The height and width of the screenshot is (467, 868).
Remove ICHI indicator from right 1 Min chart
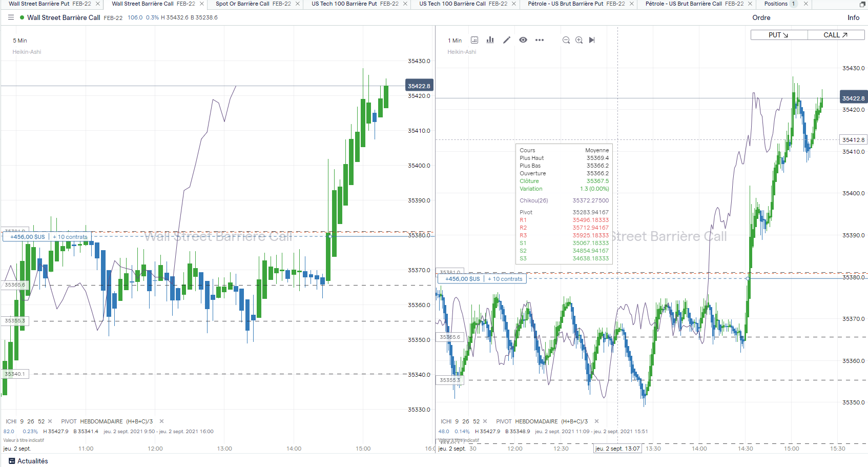coord(485,421)
